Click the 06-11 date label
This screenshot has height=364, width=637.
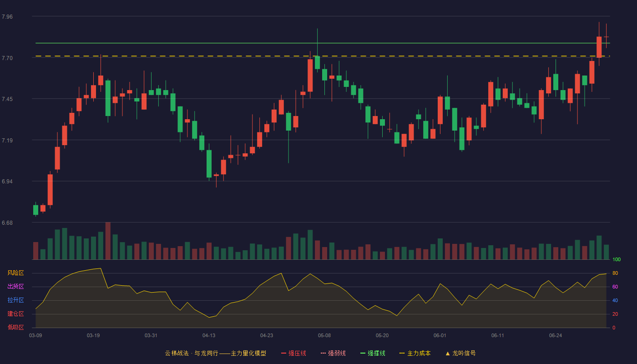click(498, 335)
